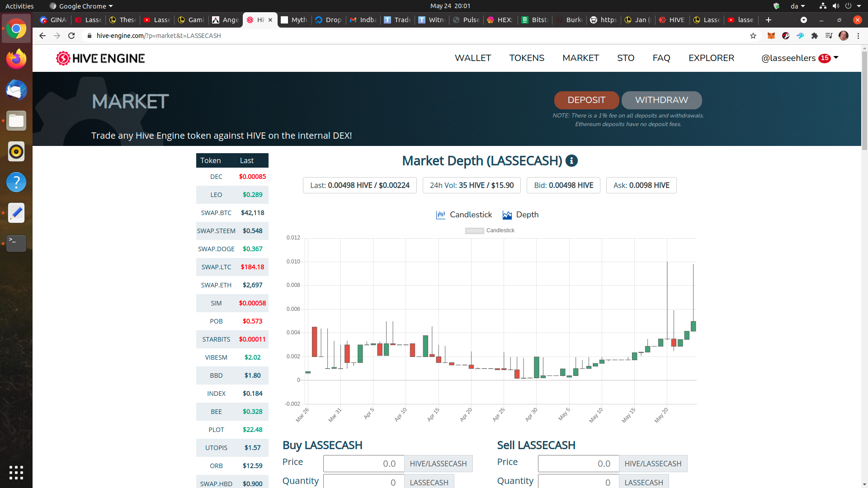
Task: Go back to previous page
Action: [x=42, y=36]
